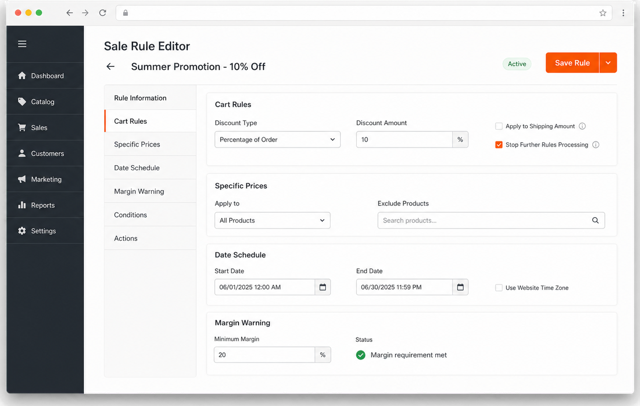Image resolution: width=640 pixels, height=406 pixels.
Task: Click the browser back arrow
Action: pos(69,13)
